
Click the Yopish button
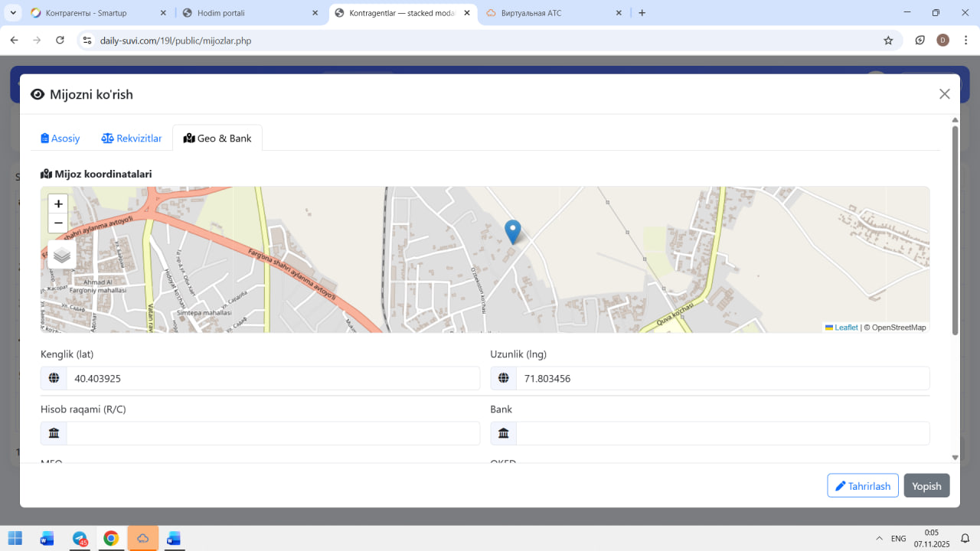pyautogui.click(x=926, y=486)
